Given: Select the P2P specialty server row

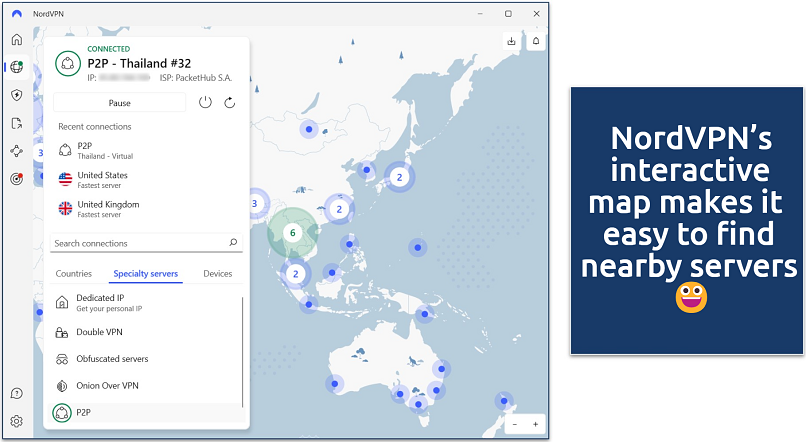Looking at the screenshot, I should (146, 412).
